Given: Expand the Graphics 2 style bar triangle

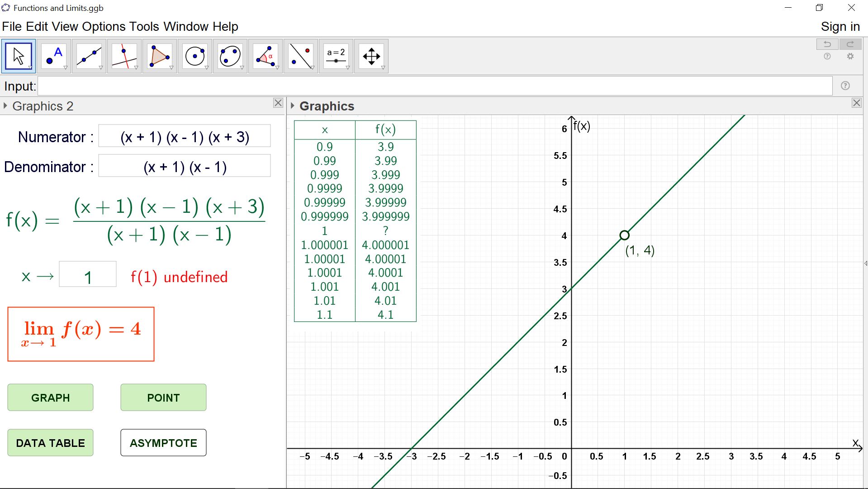Looking at the screenshot, I should (x=5, y=106).
